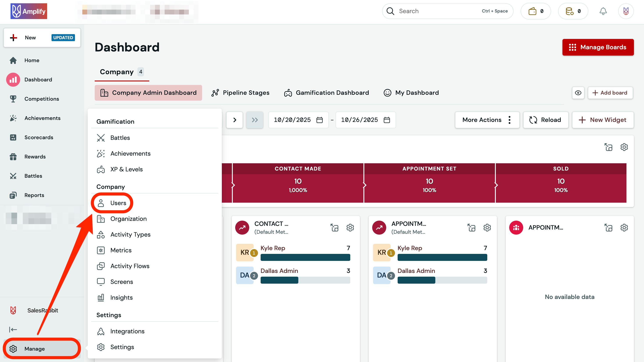Collapse the left sidebar
Screen dimensions: 644x362
pos(13,329)
